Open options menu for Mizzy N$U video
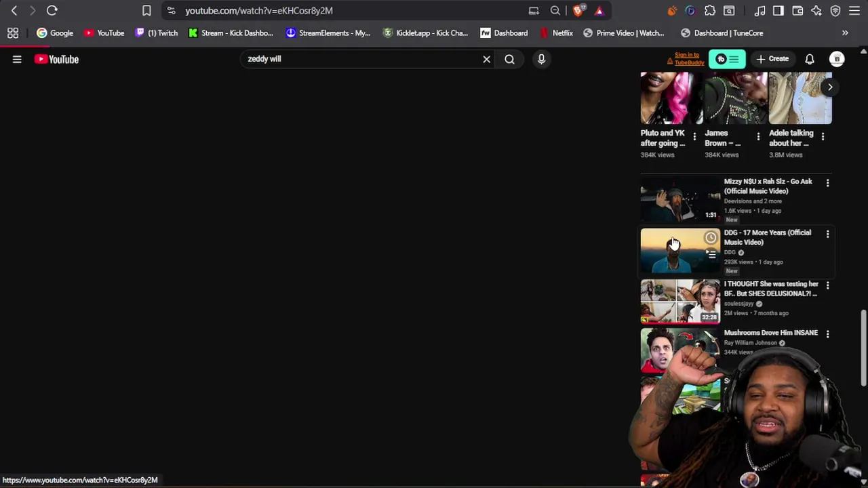Image resolution: width=868 pixels, height=488 pixels. tap(827, 182)
